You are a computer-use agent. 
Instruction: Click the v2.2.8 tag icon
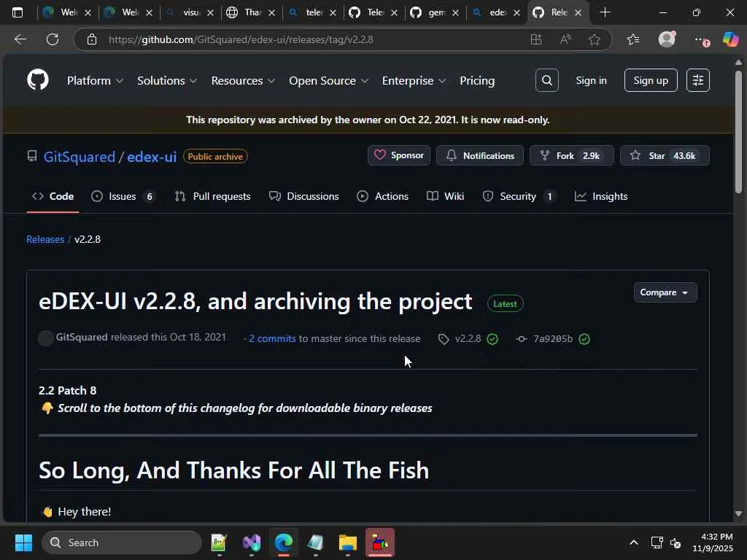pos(444,339)
